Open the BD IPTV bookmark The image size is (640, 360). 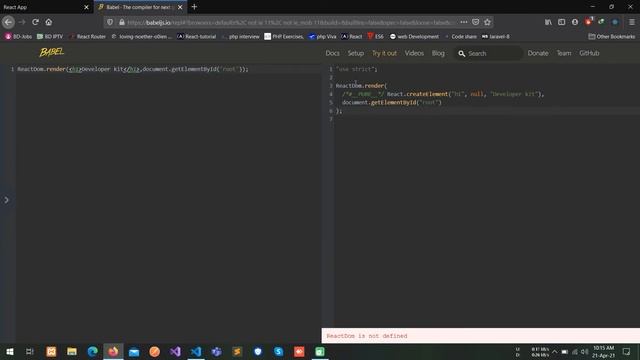point(50,36)
